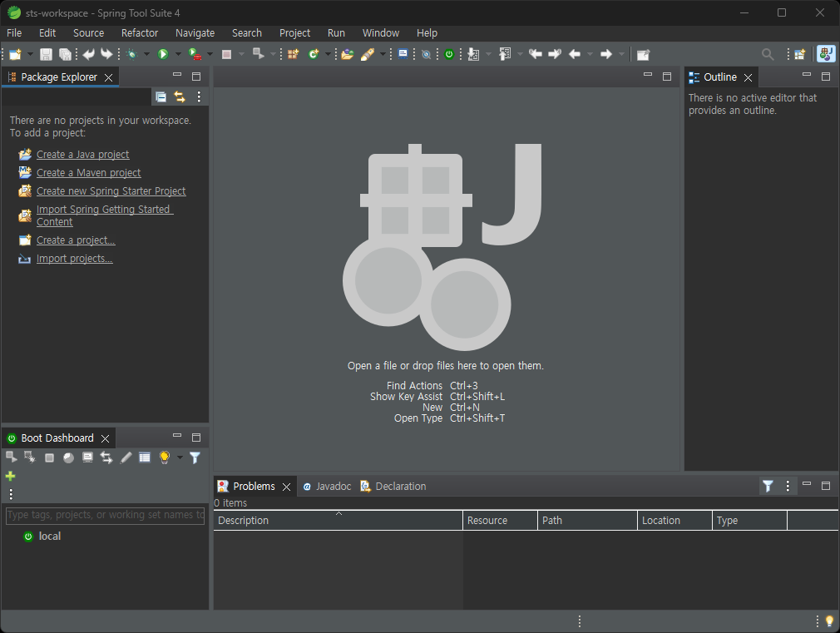Click the Run with toolbox (External Tools) icon
This screenshot has height=633, width=840.
(195, 54)
